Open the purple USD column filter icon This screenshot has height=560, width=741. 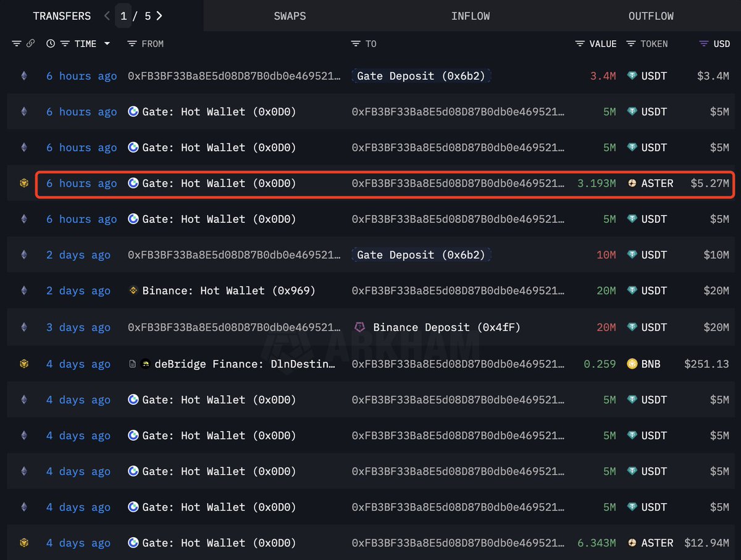tap(704, 44)
